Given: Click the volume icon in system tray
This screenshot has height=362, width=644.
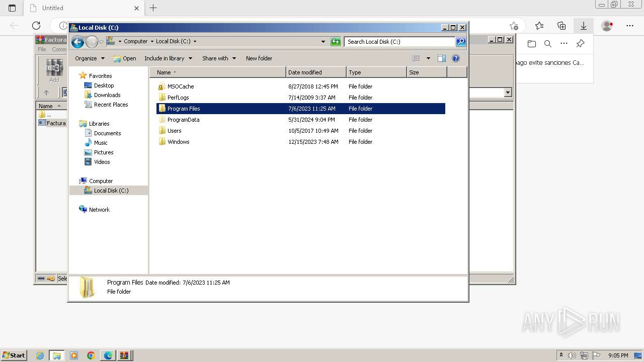Looking at the screenshot, I should (x=572, y=355).
